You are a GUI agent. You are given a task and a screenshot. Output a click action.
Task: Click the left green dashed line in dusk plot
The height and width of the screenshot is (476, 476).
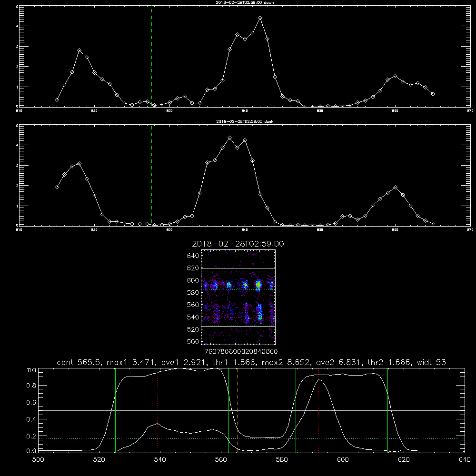coord(151,175)
